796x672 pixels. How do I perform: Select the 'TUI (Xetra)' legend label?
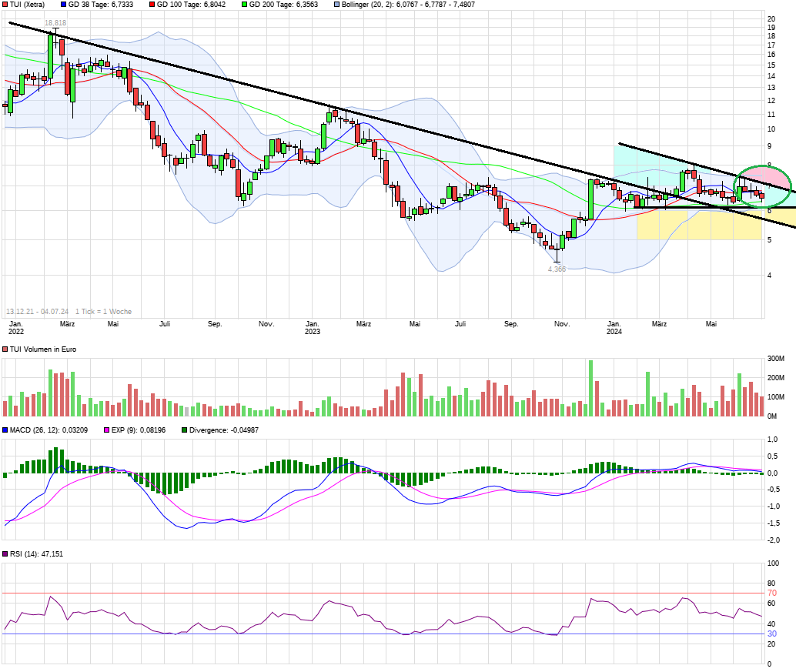pos(28,5)
